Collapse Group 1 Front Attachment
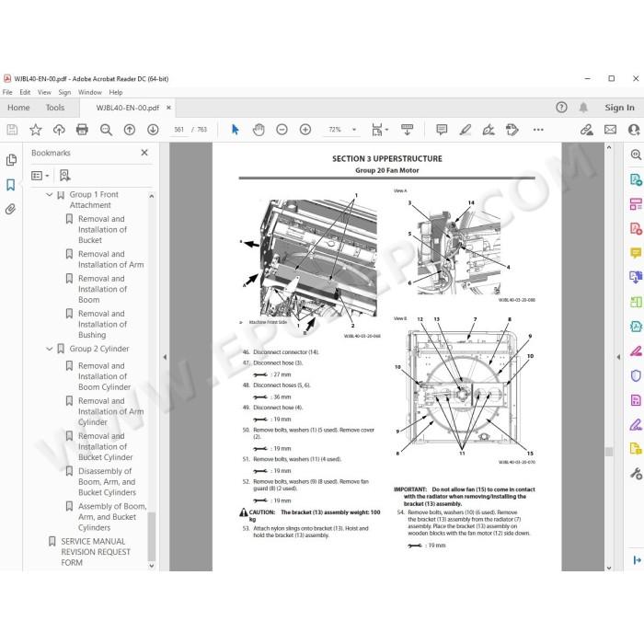The width and height of the screenshot is (644, 644). [x=50, y=194]
